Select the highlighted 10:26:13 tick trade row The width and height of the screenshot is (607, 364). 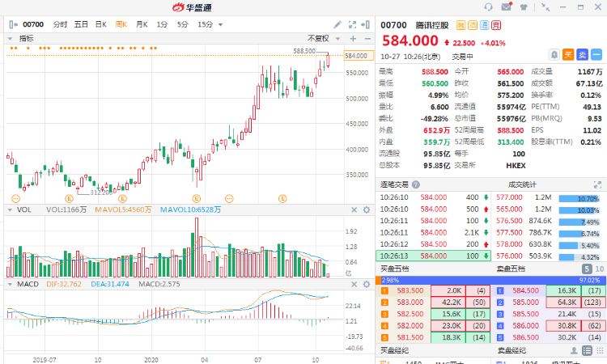click(x=433, y=256)
